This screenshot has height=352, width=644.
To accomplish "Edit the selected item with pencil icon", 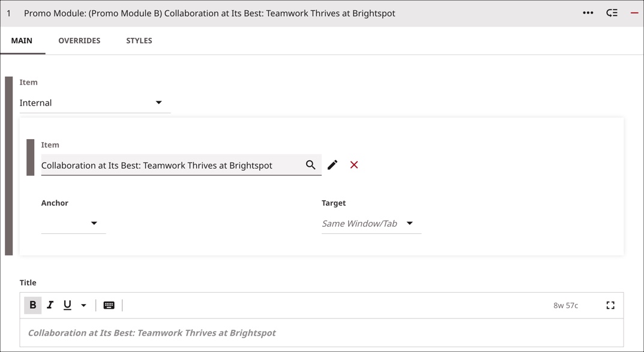I will point(333,165).
